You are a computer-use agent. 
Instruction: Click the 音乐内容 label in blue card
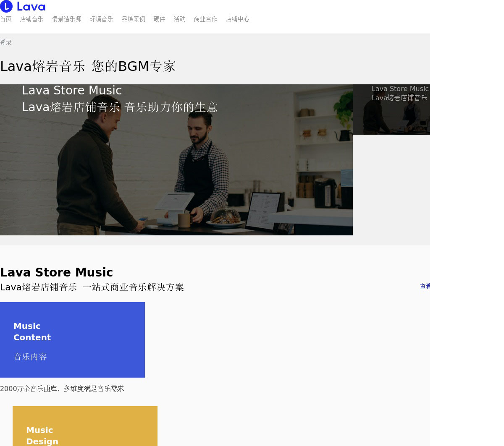pos(30,357)
